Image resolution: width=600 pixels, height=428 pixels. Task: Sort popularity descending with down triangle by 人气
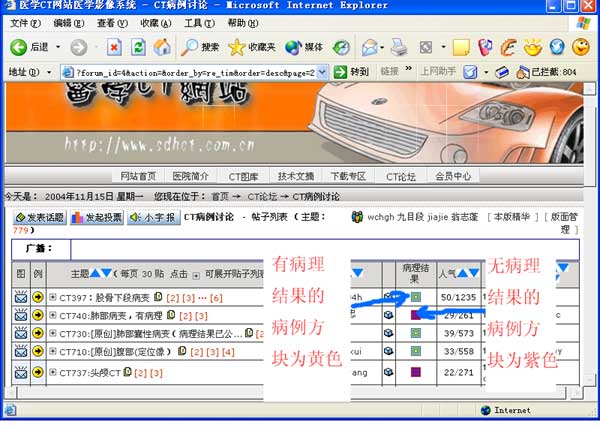[474, 273]
